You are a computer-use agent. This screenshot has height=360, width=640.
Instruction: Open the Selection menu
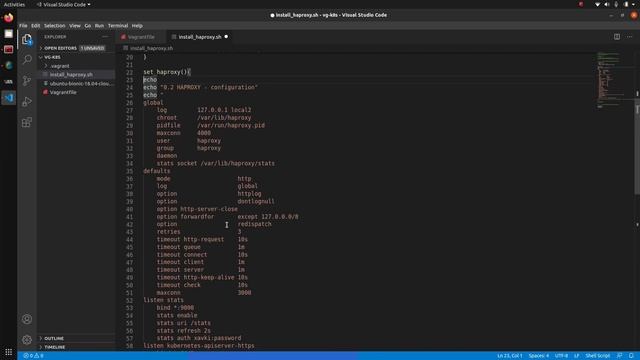click(55, 26)
